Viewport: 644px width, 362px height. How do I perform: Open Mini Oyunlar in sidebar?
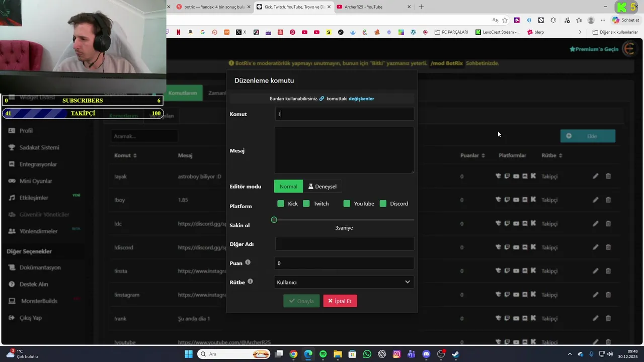(36, 181)
